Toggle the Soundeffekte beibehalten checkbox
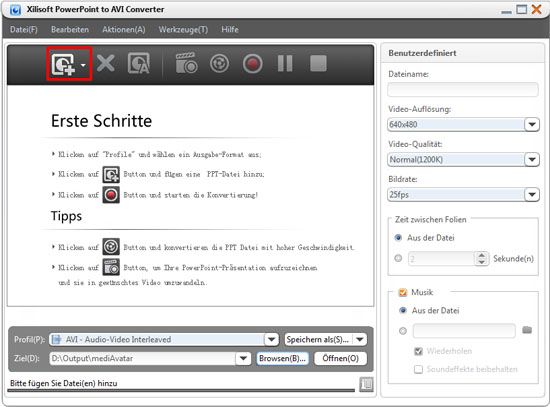 (x=418, y=369)
